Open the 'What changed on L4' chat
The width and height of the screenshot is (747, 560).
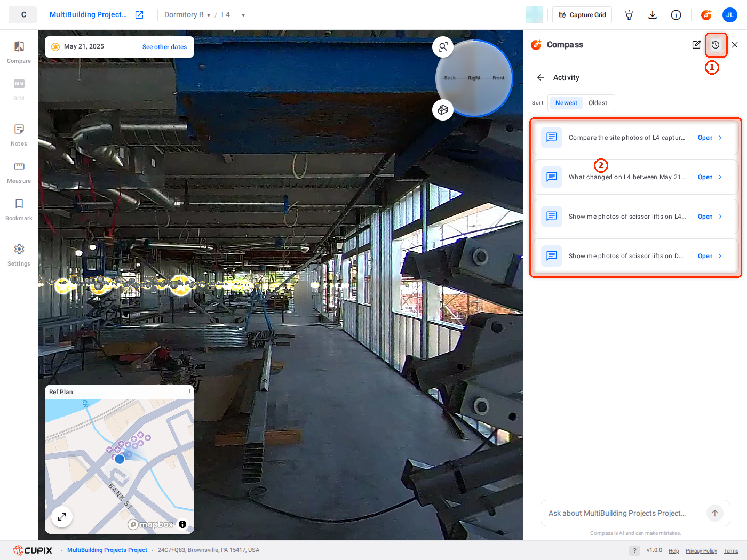pyautogui.click(x=635, y=177)
